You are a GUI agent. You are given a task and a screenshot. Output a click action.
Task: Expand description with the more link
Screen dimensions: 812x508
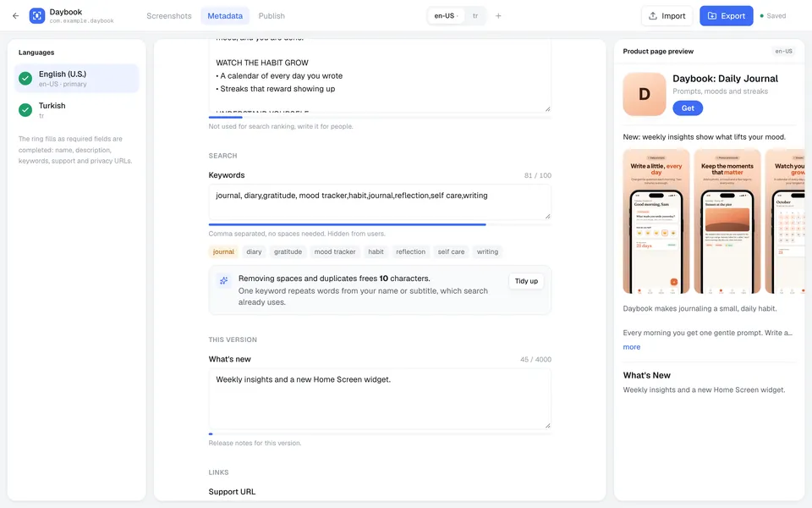(x=631, y=347)
